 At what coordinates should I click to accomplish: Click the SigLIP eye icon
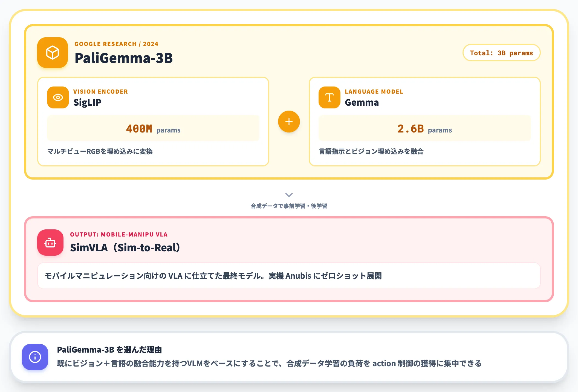point(58,97)
